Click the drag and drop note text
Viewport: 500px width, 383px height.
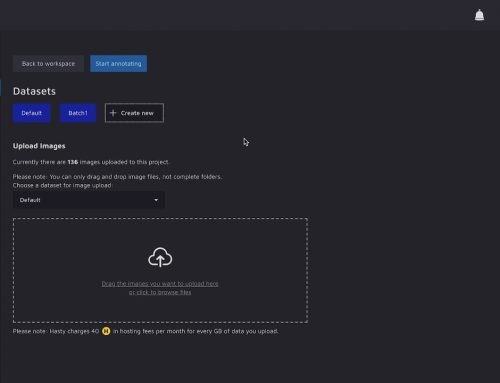[117, 177]
